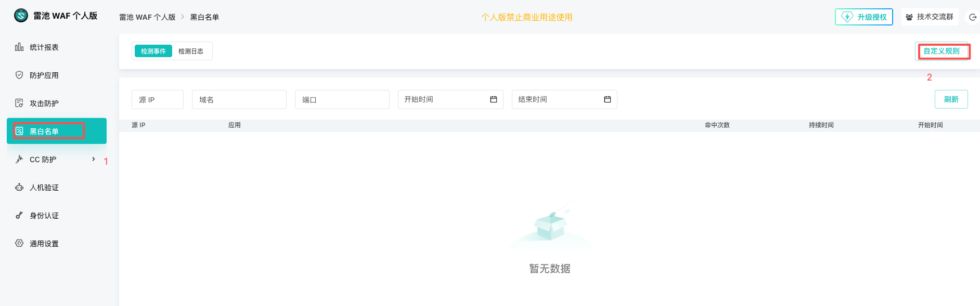Expand the CC 防护 submenu chevron
Image resolution: width=980 pixels, height=306 pixels.
tap(94, 159)
